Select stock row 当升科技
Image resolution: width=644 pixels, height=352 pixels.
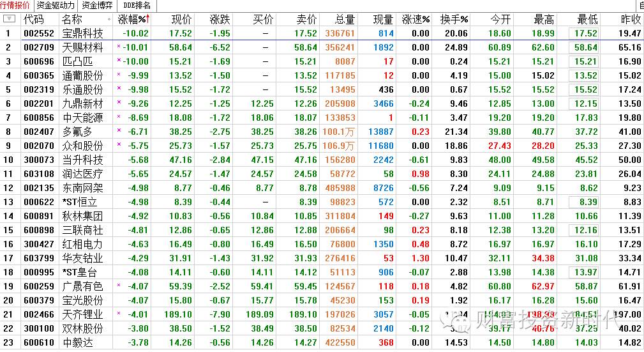click(322, 160)
